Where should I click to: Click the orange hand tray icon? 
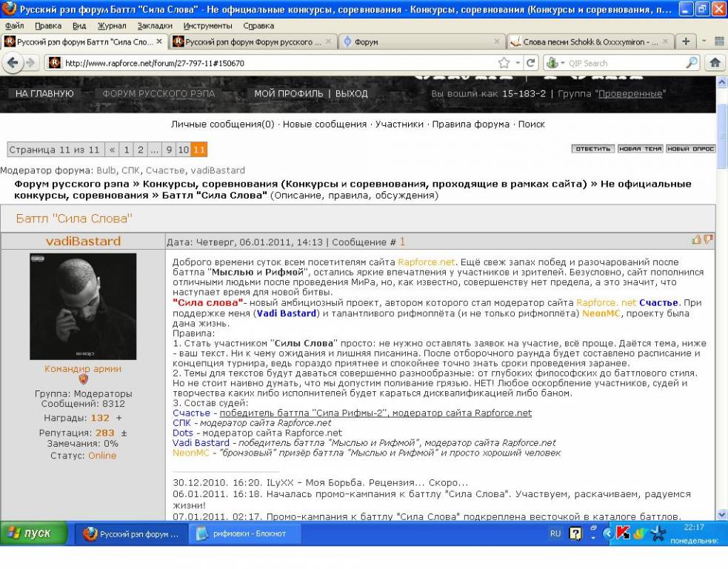(640, 533)
